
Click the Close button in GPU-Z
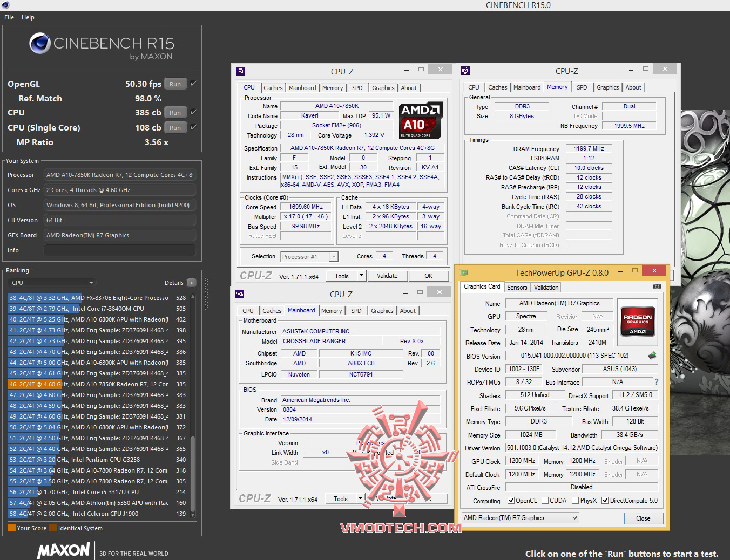[643, 518]
